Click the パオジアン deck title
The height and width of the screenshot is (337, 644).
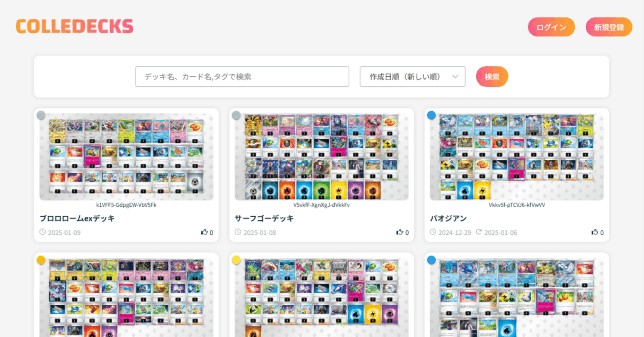[448, 218]
